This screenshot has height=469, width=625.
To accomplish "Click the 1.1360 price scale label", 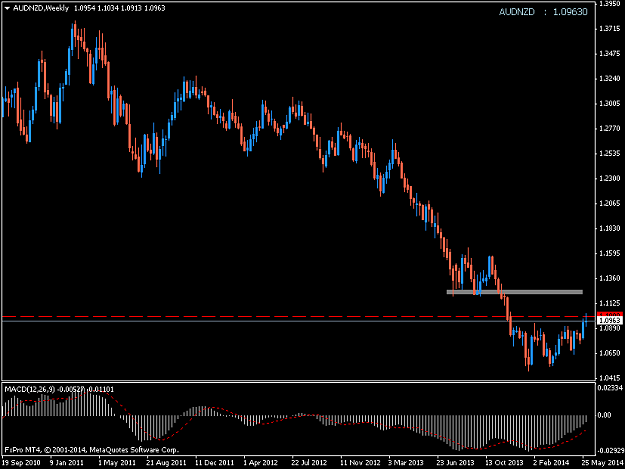I will (610, 278).
